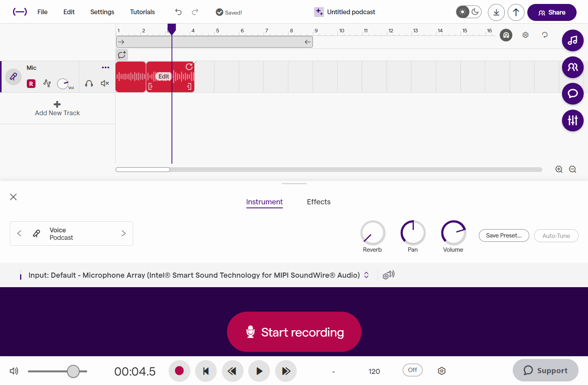Click the download project icon

496,12
